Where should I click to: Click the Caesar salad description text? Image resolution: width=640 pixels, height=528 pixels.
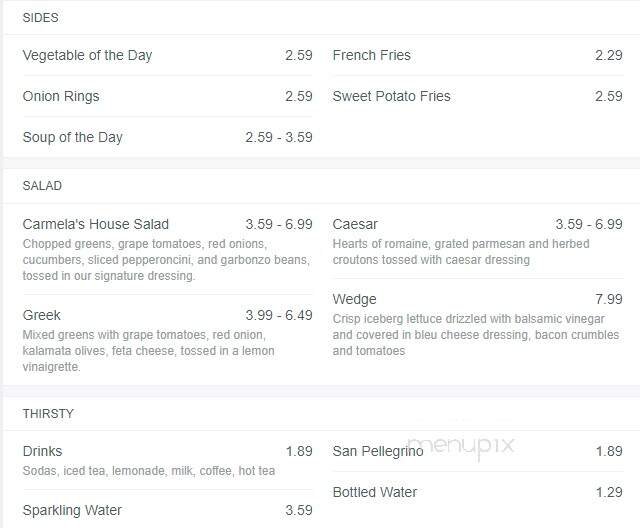pyautogui.click(x=461, y=252)
